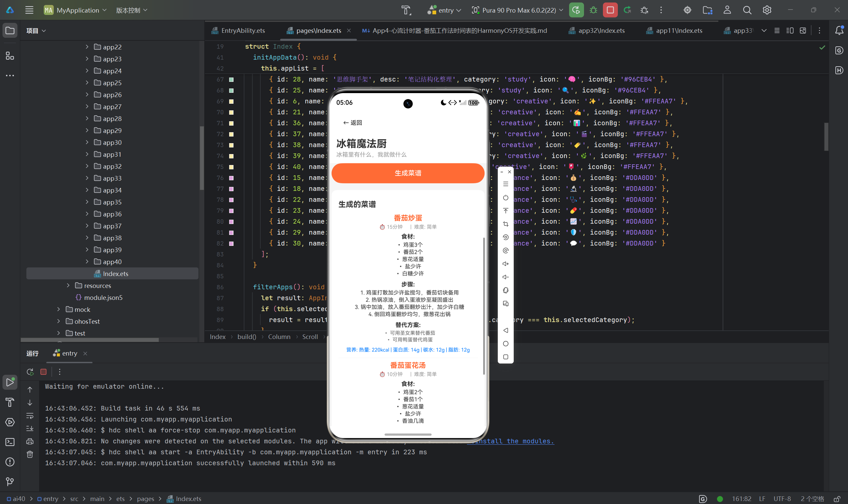
Task: Toggle the file read-only lock in status bar
Action: (x=837, y=499)
